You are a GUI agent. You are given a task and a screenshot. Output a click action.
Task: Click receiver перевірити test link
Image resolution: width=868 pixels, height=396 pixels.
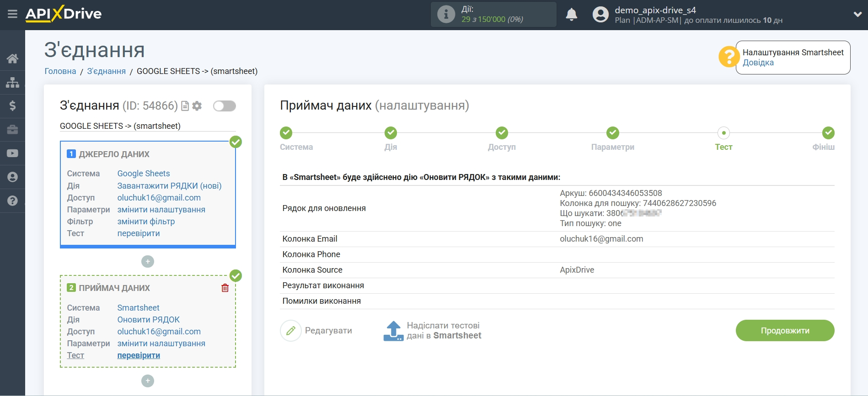coord(139,355)
